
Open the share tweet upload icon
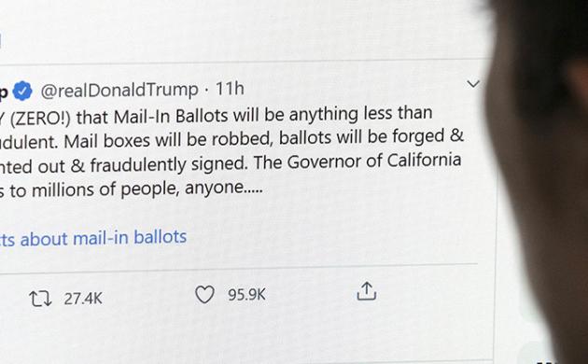tap(367, 291)
